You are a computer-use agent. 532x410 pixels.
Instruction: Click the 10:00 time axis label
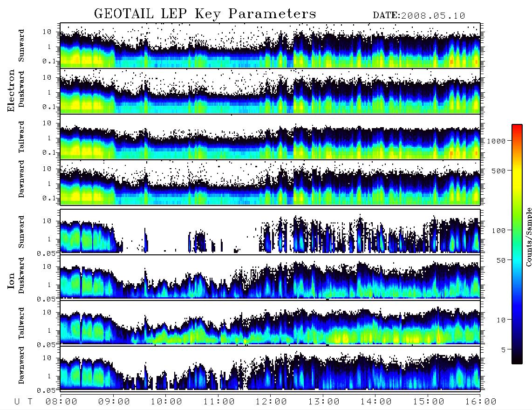pyautogui.click(x=166, y=402)
